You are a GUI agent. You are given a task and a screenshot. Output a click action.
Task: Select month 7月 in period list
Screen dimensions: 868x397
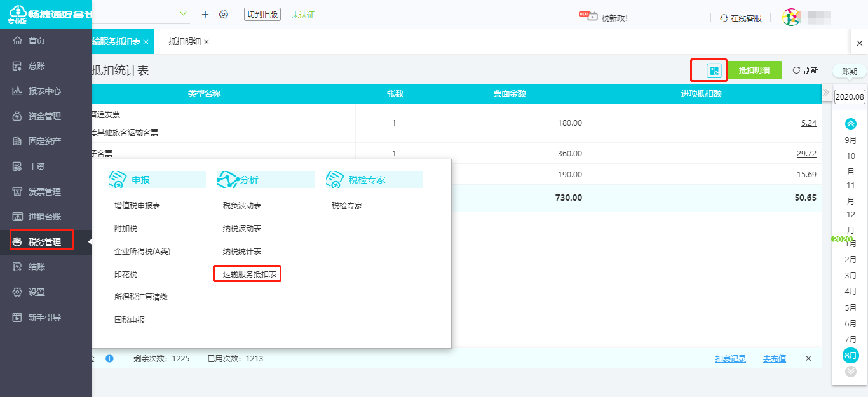click(851, 339)
